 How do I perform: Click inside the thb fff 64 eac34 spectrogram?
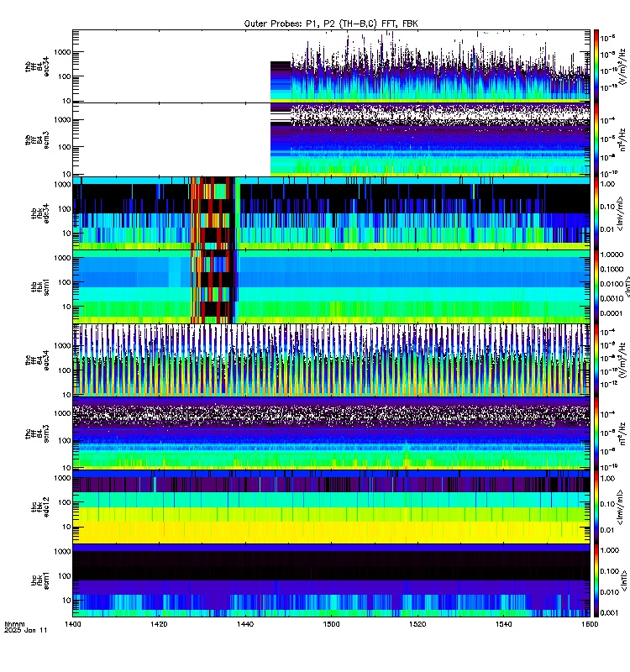click(x=331, y=66)
